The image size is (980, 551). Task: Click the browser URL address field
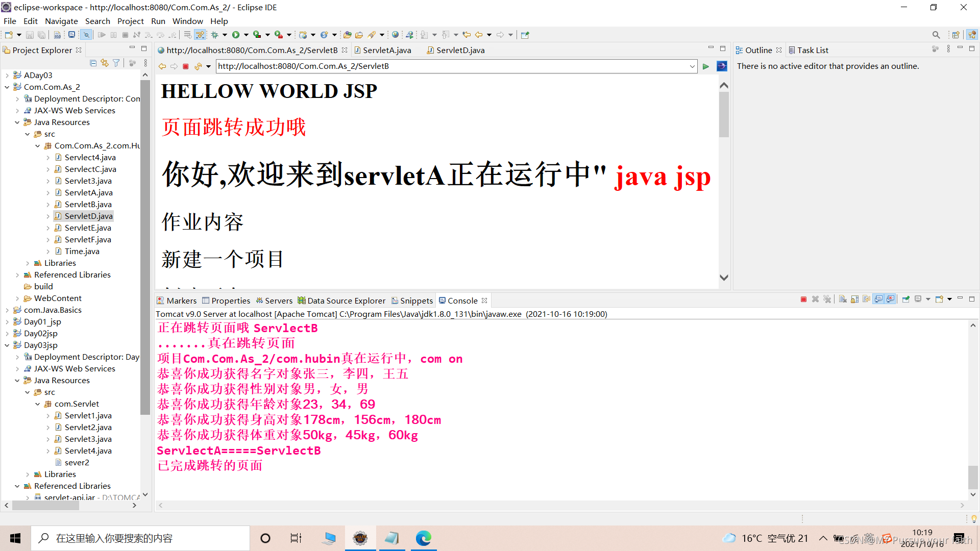click(449, 66)
